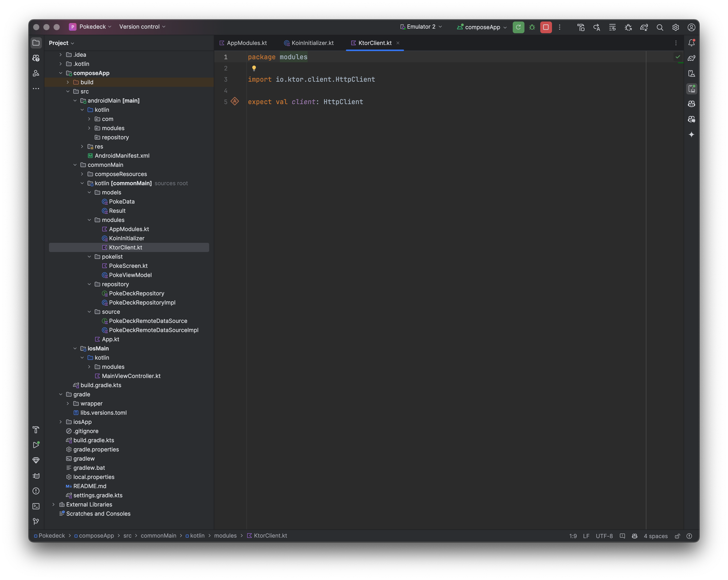Open the Notifications bell panel
The image size is (728, 580).
[x=691, y=43]
